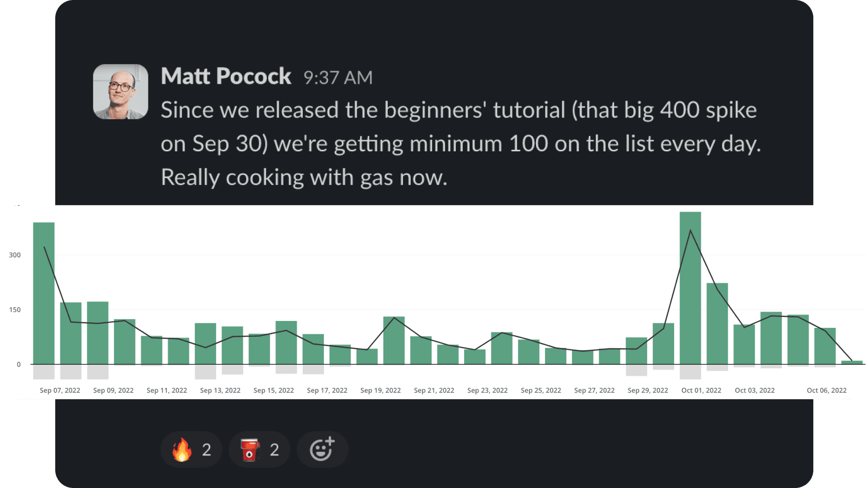Click the fire emoji reaction
Image resolution: width=868 pixels, height=488 pixels.
tap(191, 450)
